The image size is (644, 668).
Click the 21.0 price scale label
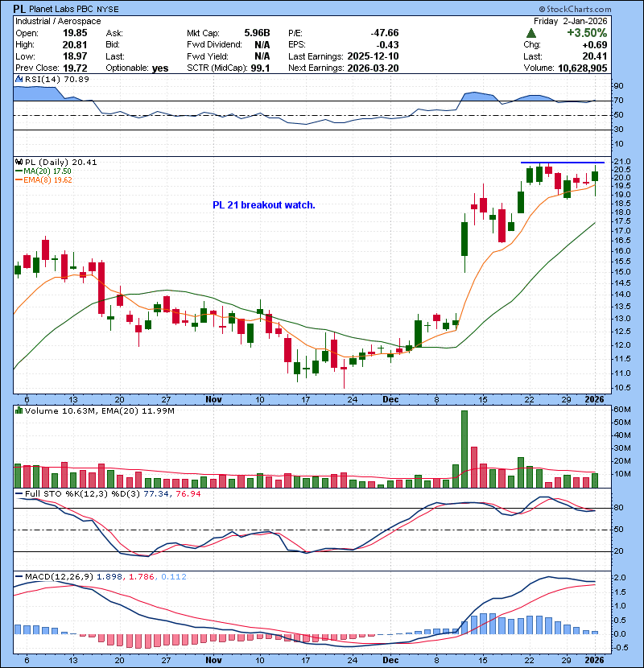pyautogui.click(x=622, y=162)
